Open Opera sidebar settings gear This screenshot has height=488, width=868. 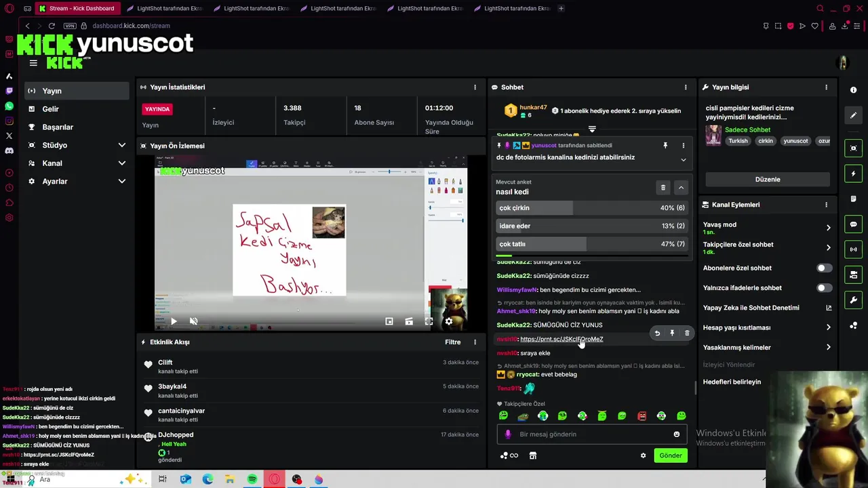coord(9,218)
